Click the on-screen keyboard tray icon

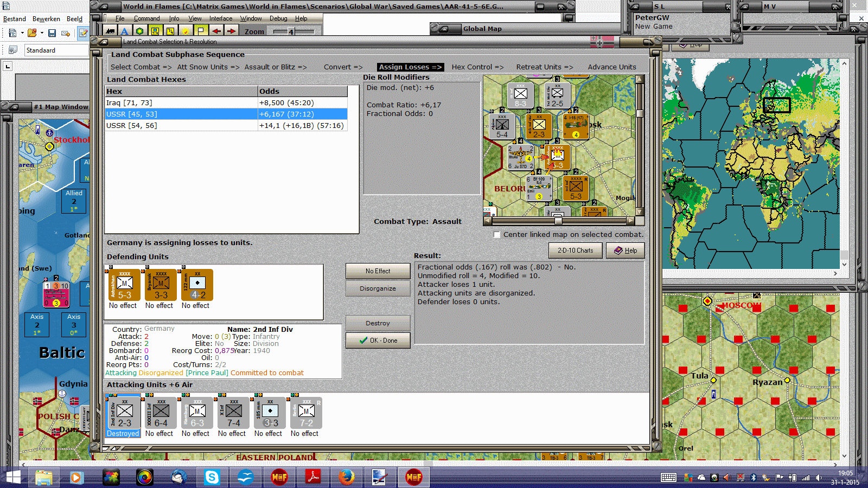[x=668, y=478]
